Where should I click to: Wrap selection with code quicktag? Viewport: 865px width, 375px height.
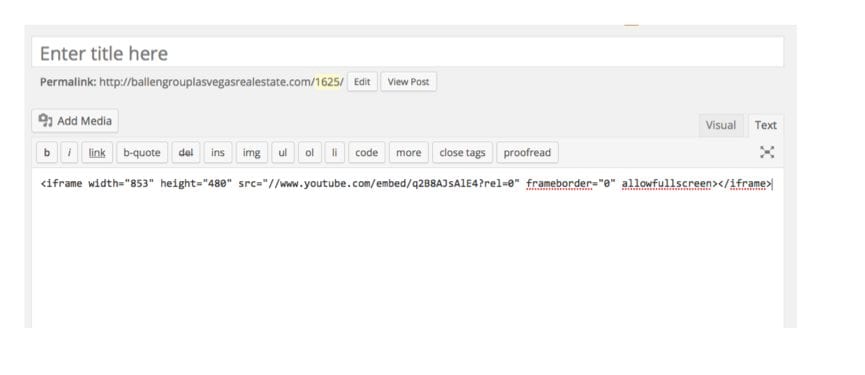[366, 153]
